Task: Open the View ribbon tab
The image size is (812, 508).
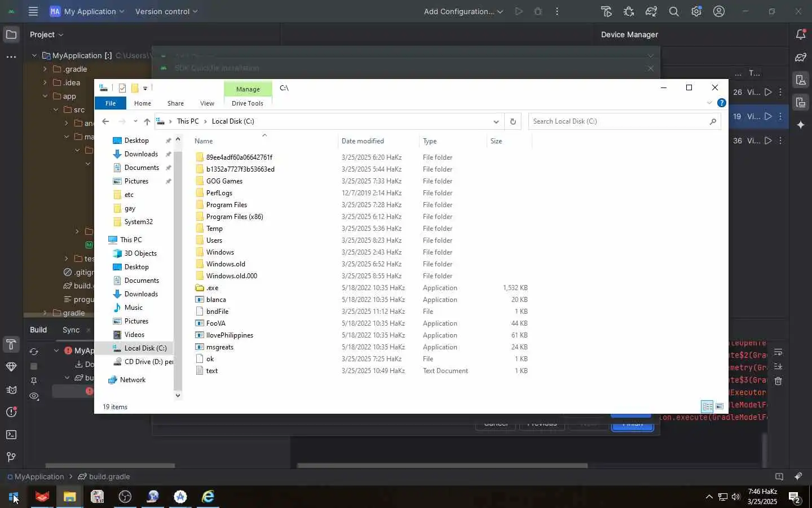Action: point(207,103)
